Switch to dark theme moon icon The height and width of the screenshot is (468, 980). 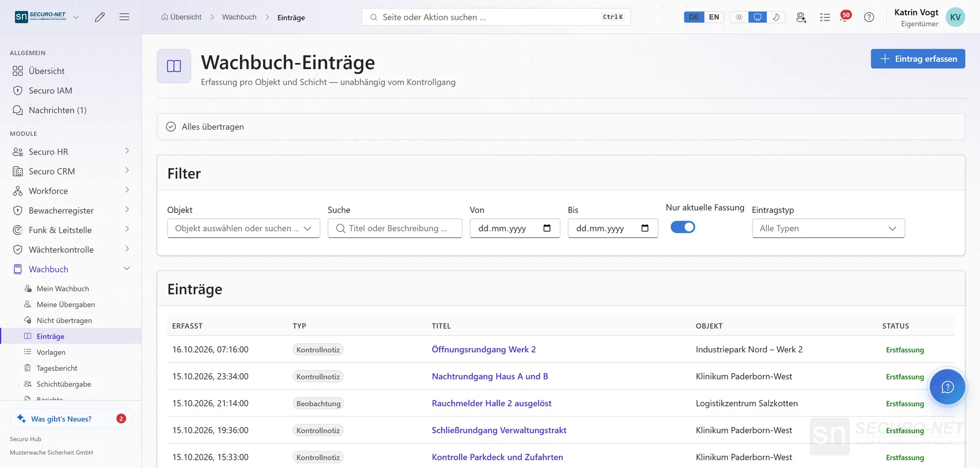776,17
